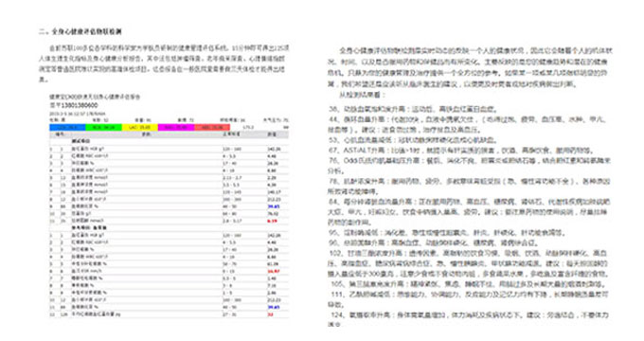The image size is (644, 341).
Task: Click the section two heading at top left
Action: 80,31
